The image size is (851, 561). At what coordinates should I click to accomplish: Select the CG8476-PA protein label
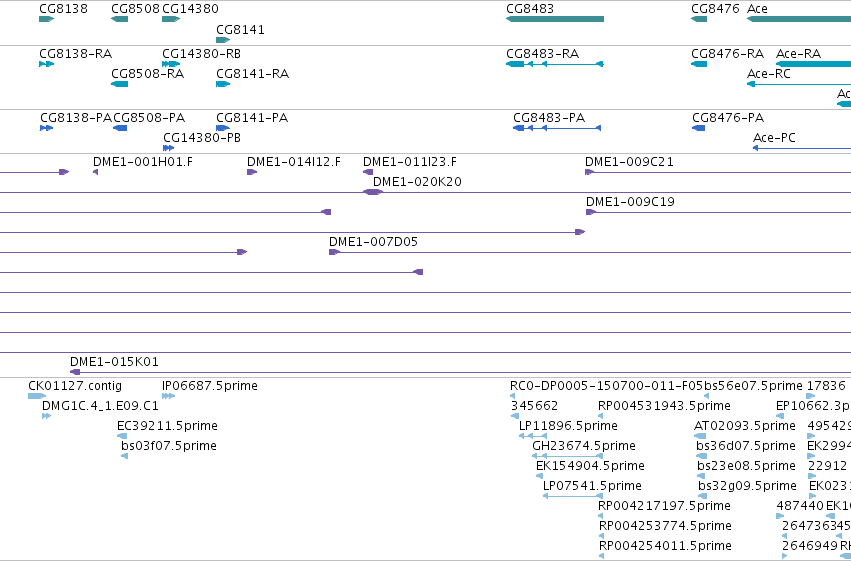[x=728, y=118]
